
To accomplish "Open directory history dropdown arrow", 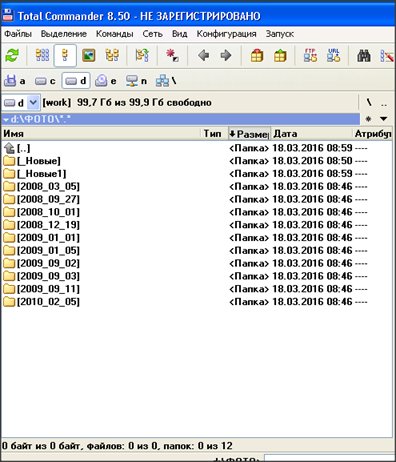I will tap(384, 119).
